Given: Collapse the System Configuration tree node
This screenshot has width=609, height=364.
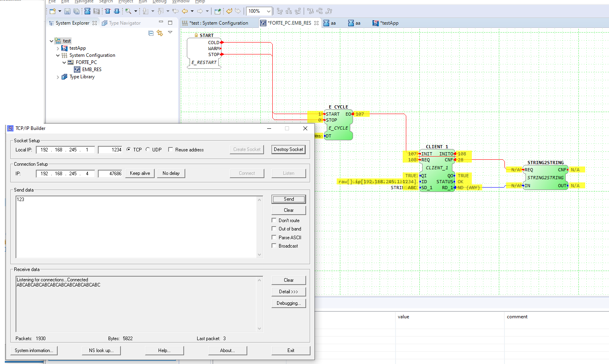Looking at the screenshot, I should 58,55.
